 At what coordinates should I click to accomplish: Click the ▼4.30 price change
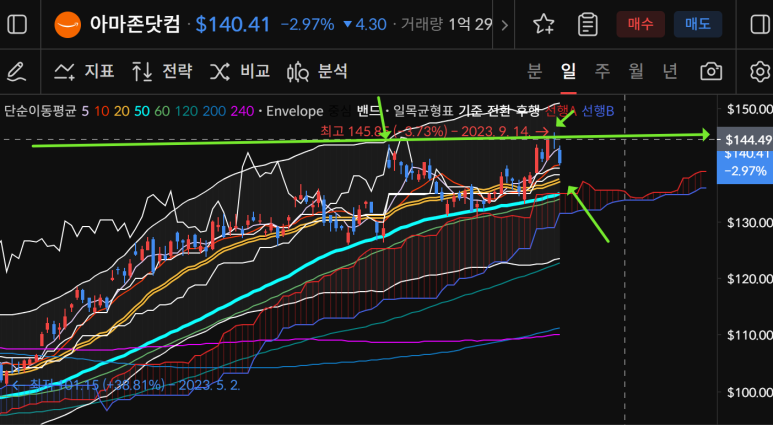[364, 25]
